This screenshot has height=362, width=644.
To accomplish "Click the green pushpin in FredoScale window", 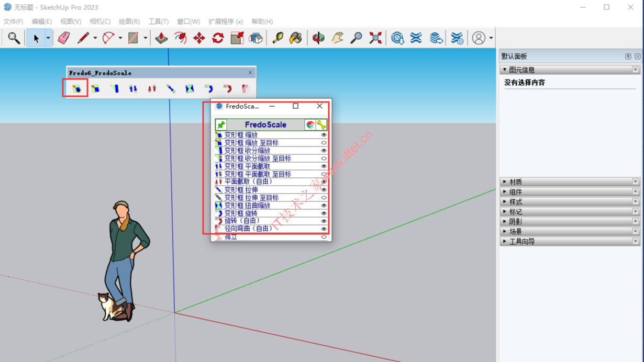I will click(221, 125).
